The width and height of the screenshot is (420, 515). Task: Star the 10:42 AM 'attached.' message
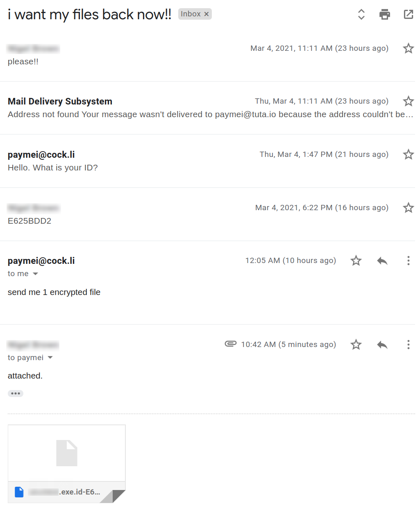[x=356, y=345]
